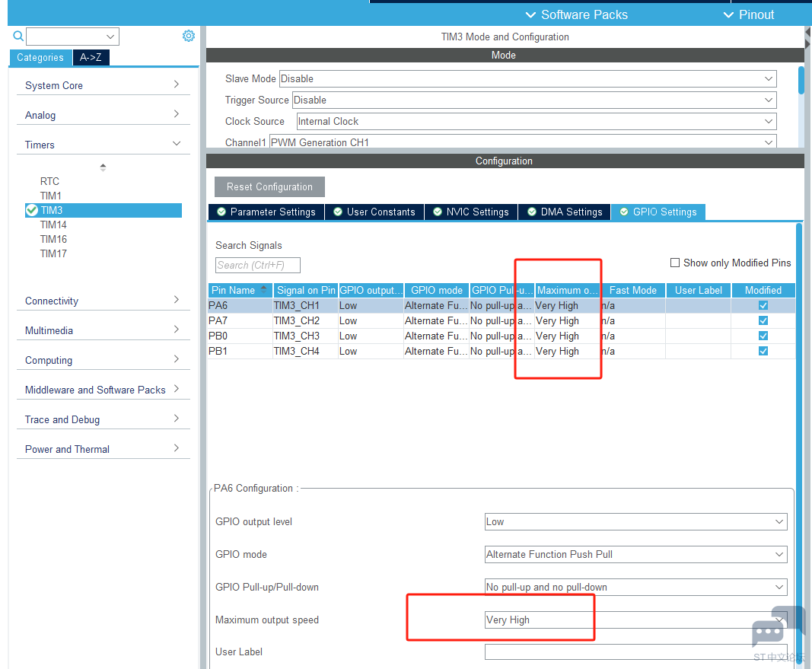Toggle the Modified checkbox for PB0
Image resolution: width=812 pixels, height=669 pixels.
(763, 336)
